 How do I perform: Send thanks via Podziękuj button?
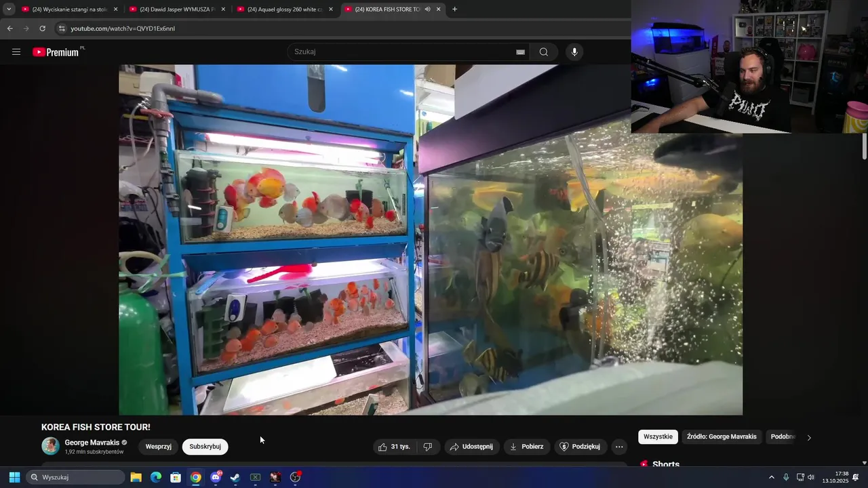point(580,447)
